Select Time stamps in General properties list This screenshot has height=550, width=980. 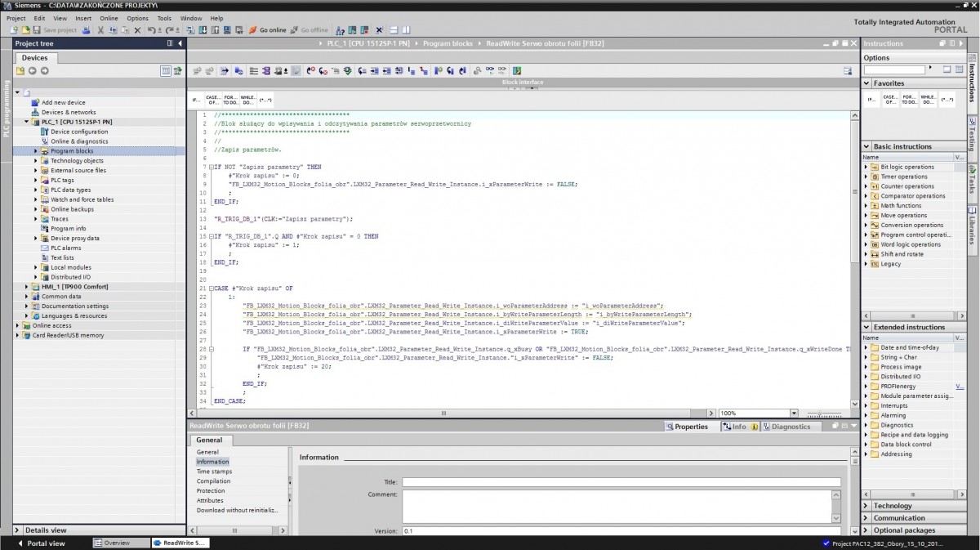214,472
